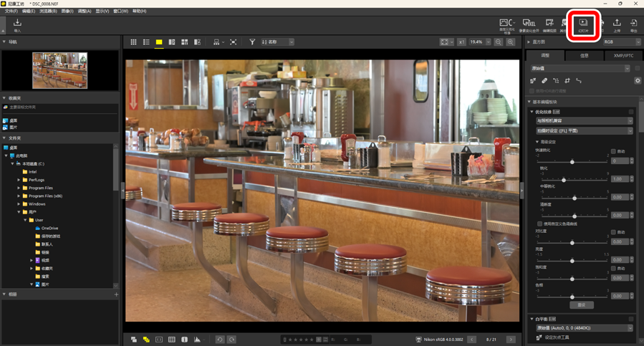The image size is (644, 346).
Task: Open the filter funnel icon
Action: coord(252,42)
